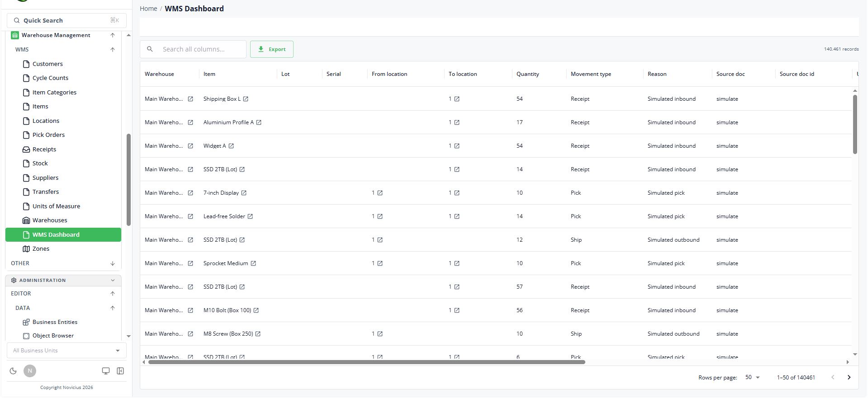Open to-location link in Sprocket Medium row
This screenshot has width=868, height=398.
(x=457, y=263)
